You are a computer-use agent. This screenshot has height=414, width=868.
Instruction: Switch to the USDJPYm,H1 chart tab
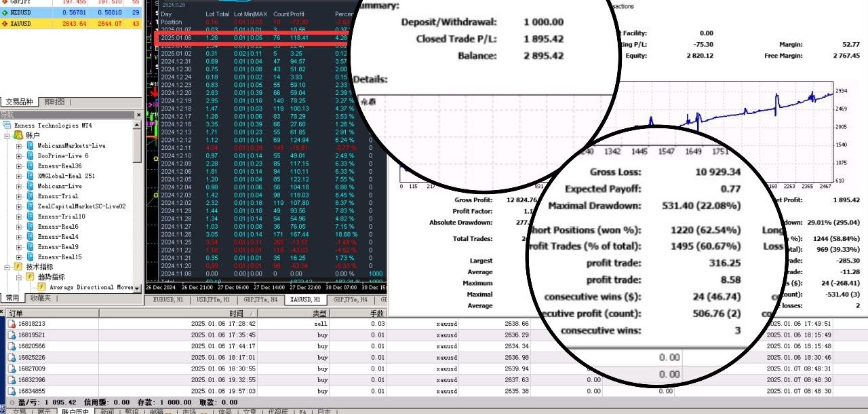tap(214, 299)
